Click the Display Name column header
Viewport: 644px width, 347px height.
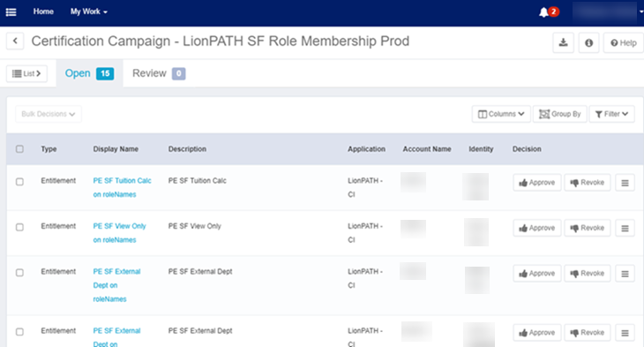click(116, 149)
